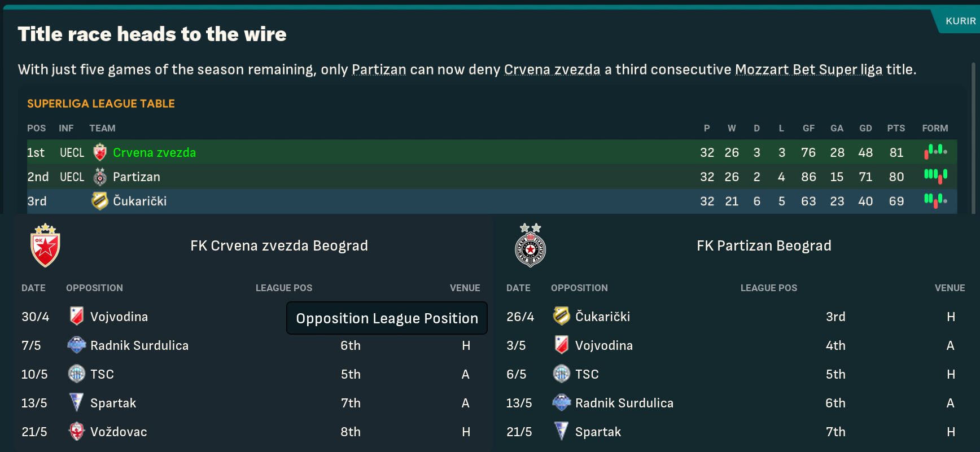Click Partizan's form indicator bars

(935, 176)
